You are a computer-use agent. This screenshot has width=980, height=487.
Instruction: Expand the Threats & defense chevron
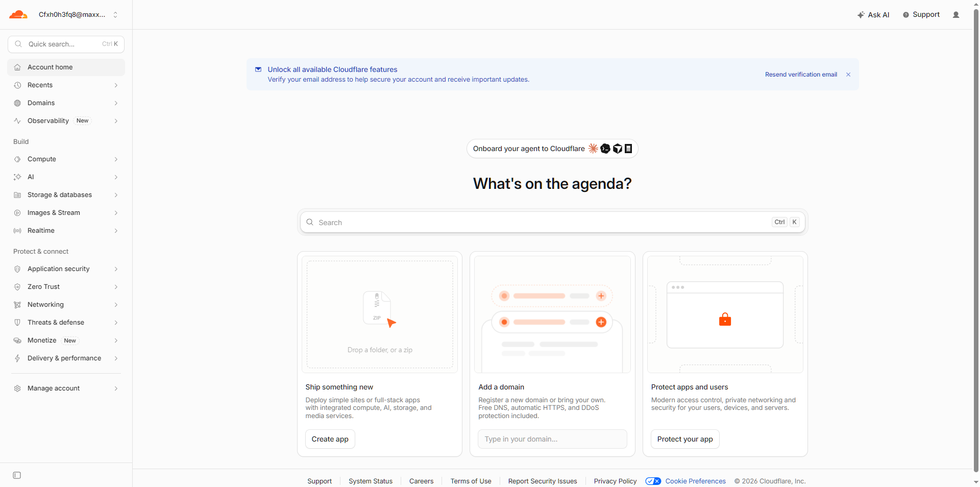(116, 323)
